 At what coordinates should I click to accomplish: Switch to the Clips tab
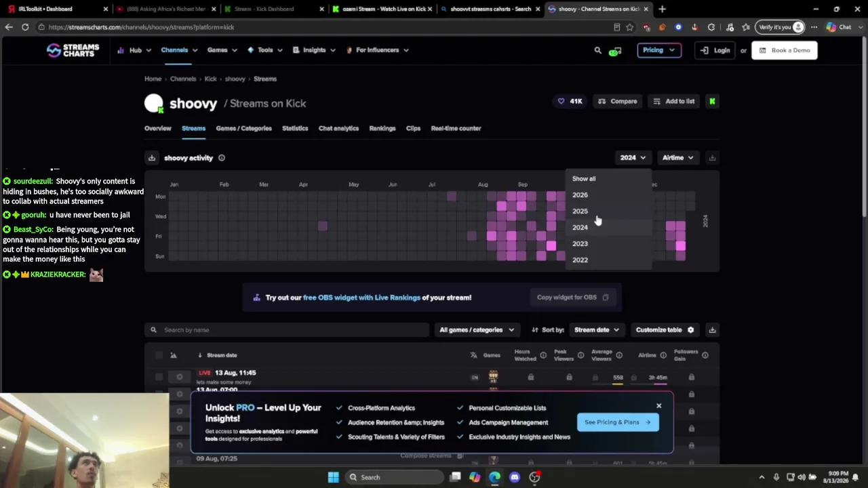pyautogui.click(x=413, y=128)
